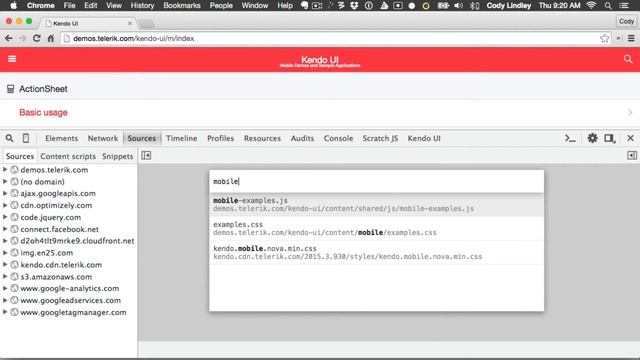640x360 pixels.
Task: Go back in Chrome
Action: pyautogui.click(x=9, y=38)
